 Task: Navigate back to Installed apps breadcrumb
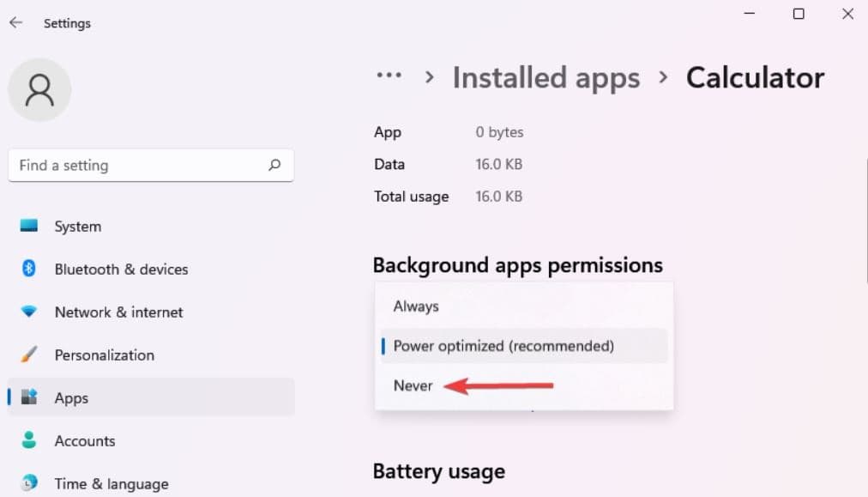click(x=546, y=78)
